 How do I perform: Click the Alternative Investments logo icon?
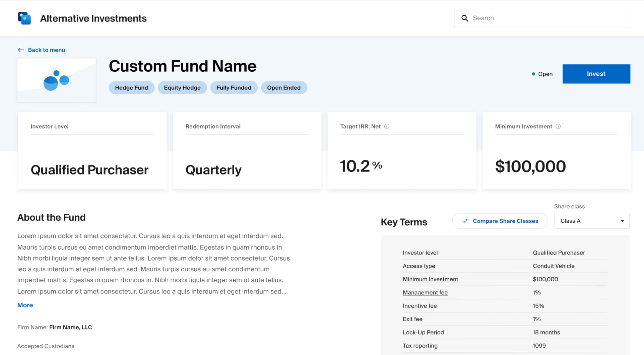tap(24, 18)
